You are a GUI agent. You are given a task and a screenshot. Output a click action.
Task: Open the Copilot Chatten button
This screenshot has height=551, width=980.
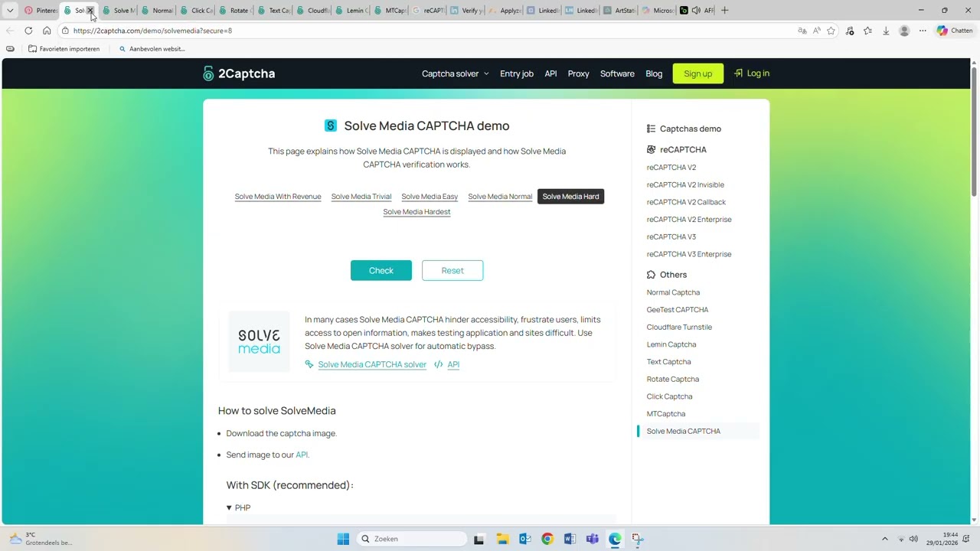pos(955,31)
